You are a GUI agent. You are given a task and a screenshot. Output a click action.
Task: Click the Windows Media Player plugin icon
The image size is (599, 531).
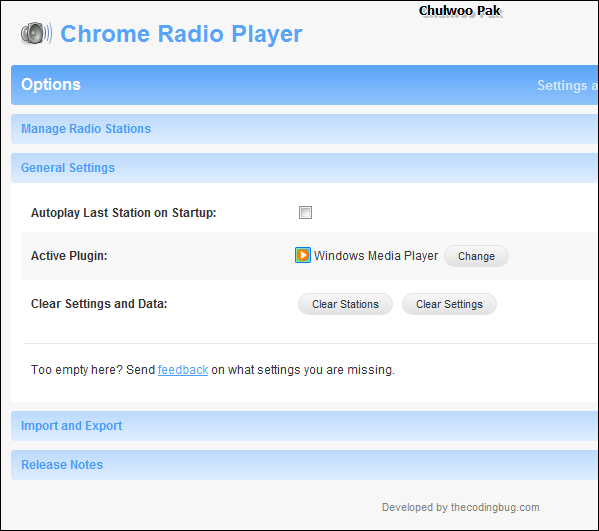click(303, 255)
